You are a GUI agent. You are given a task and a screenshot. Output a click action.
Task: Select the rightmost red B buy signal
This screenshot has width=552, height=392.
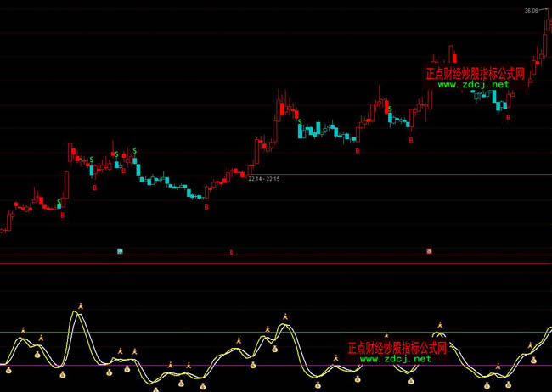(x=508, y=118)
